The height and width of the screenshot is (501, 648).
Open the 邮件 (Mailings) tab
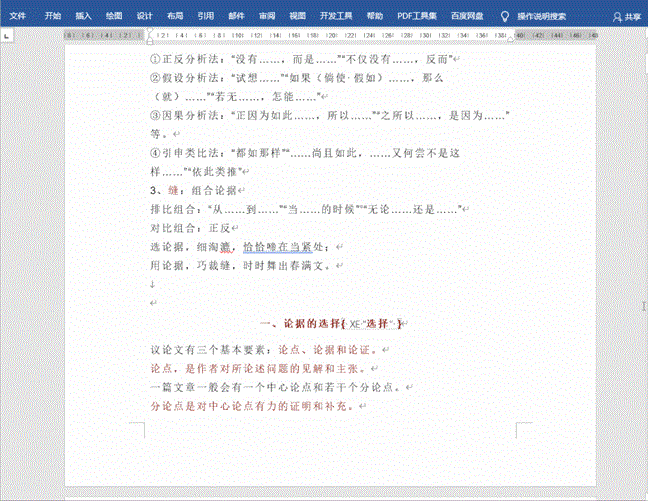pos(236,16)
